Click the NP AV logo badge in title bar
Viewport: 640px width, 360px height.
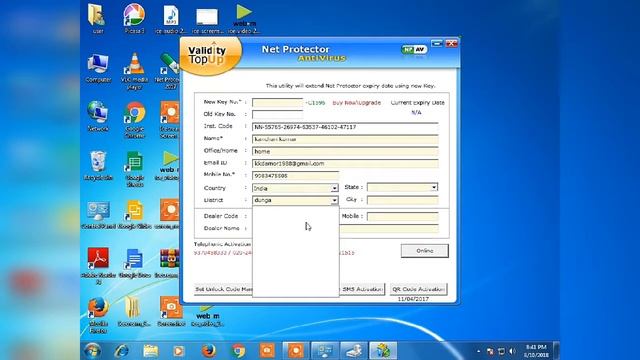pyautogui.click(x=414, y=50)
